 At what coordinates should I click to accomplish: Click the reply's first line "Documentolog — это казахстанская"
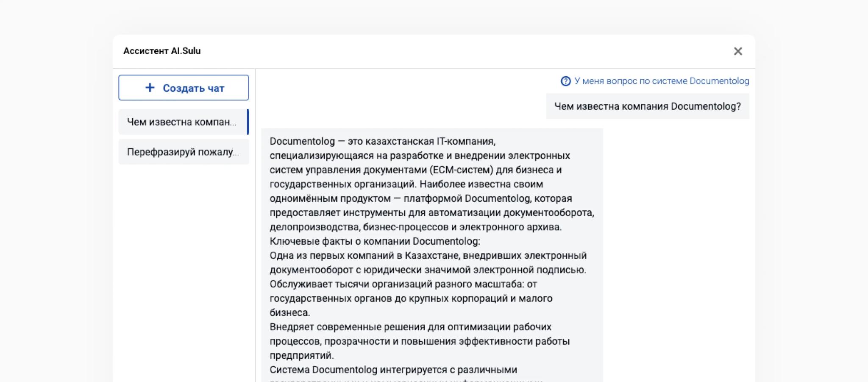[x=382, y=141]
